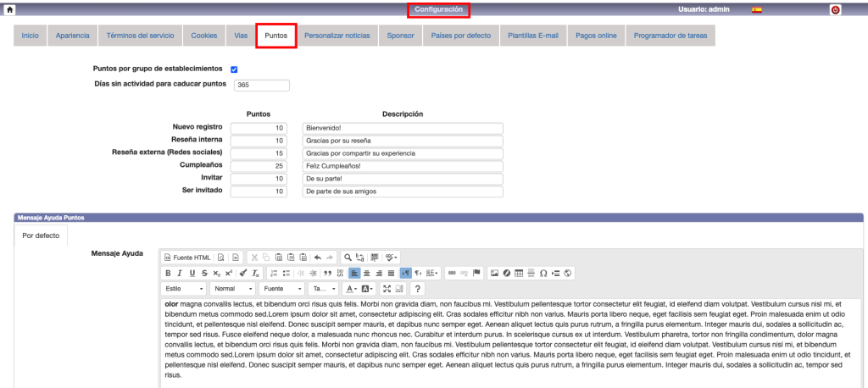
Task: Open the Estilo dropdown
Action: click(x=183, y=289)
